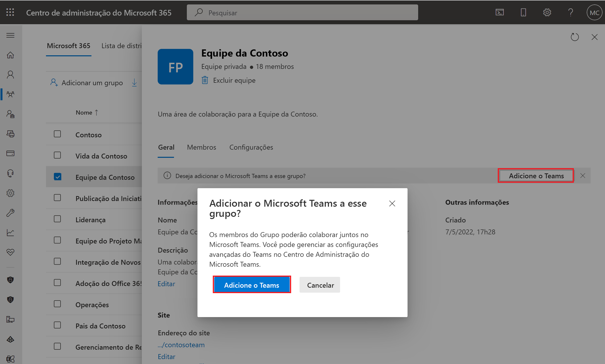
Task: Open the second Compliance shield icon
Action: coord(10,300)
